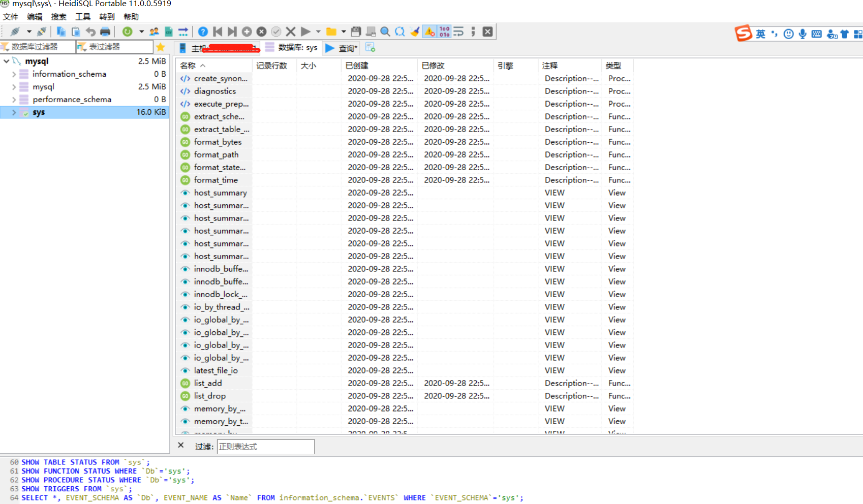This screenshot has width=863, height=504.
Task: Open the 文件 menu
Action: (x=11, y=17)
